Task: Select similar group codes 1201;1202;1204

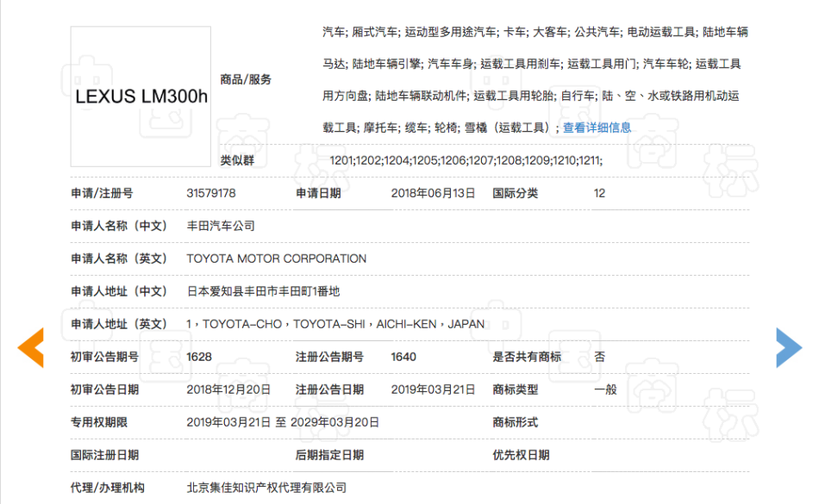Action: tap(466, 161)
